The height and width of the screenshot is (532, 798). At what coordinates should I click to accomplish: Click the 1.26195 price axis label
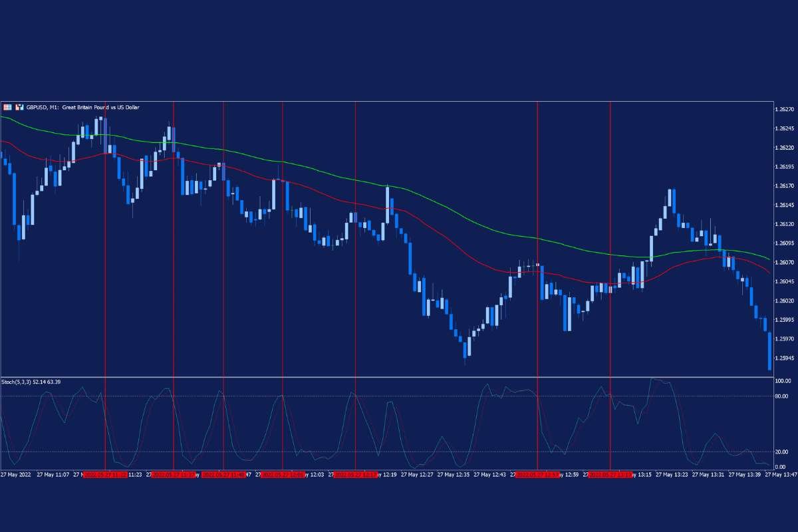click(785, 167)
